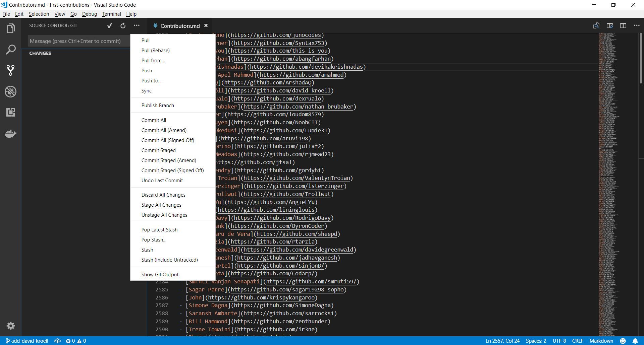The image size is (644, 345).
Task: Open the Debug view icon
Action: click(11, 91)
